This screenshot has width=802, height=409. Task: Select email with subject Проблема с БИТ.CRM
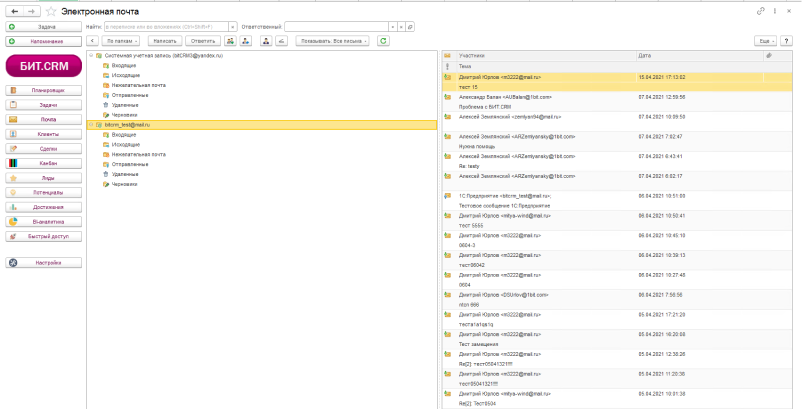click(617, 102)
